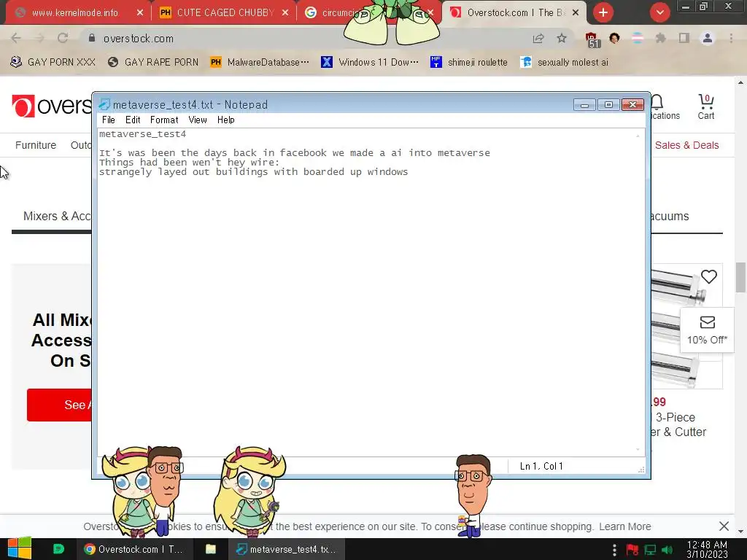Screen dimensions: 747x560
Task: Click the red See All button
Action: point(59,405)
